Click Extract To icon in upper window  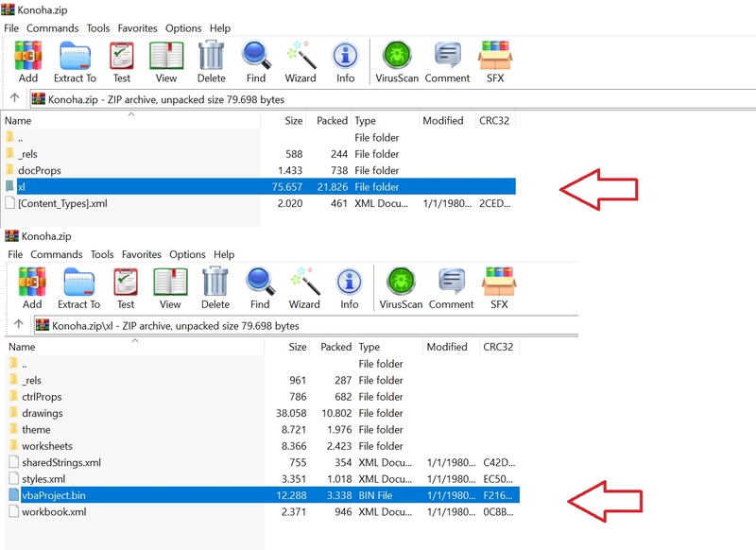pos(75,62)
